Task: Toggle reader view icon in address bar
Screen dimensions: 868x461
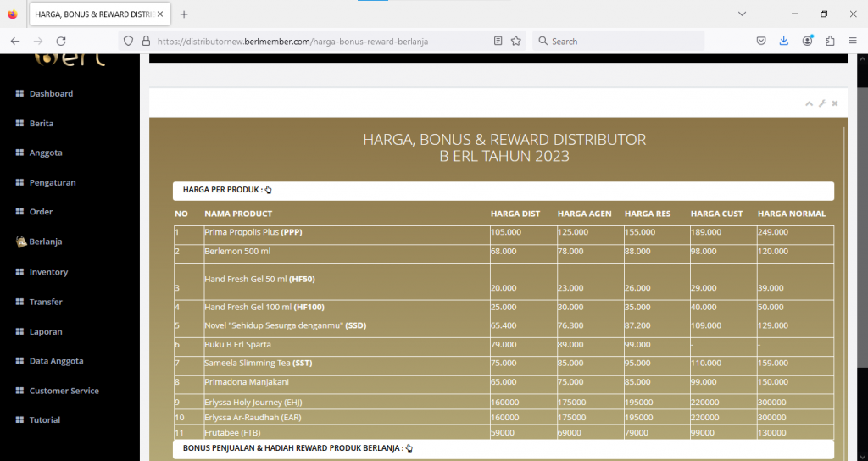Action: click(498, 41)
